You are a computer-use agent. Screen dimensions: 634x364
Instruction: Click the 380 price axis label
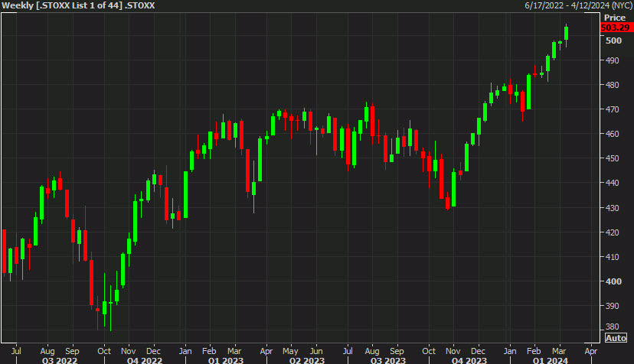pyautogui.click(x=612, y=327)
